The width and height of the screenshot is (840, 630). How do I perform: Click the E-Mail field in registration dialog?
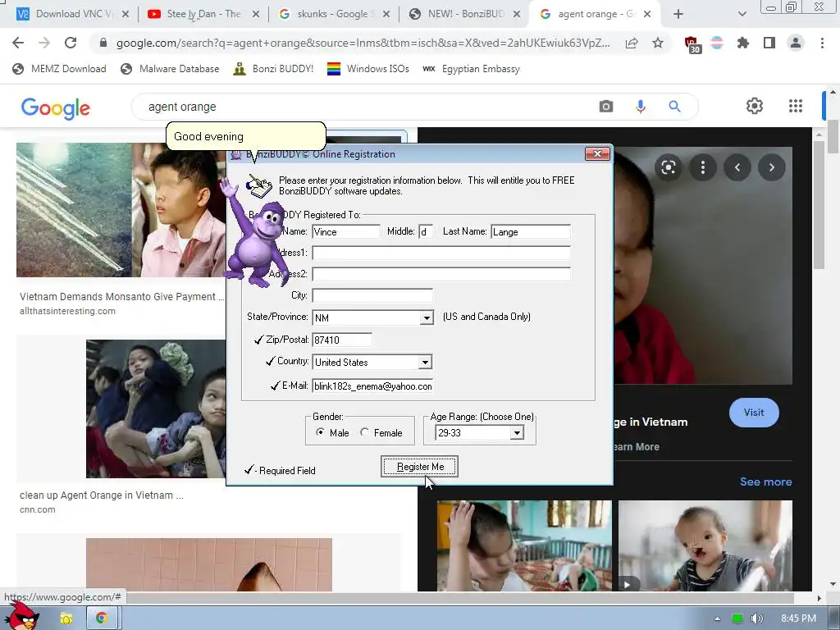pyautogui.click(x=372, y=386)
